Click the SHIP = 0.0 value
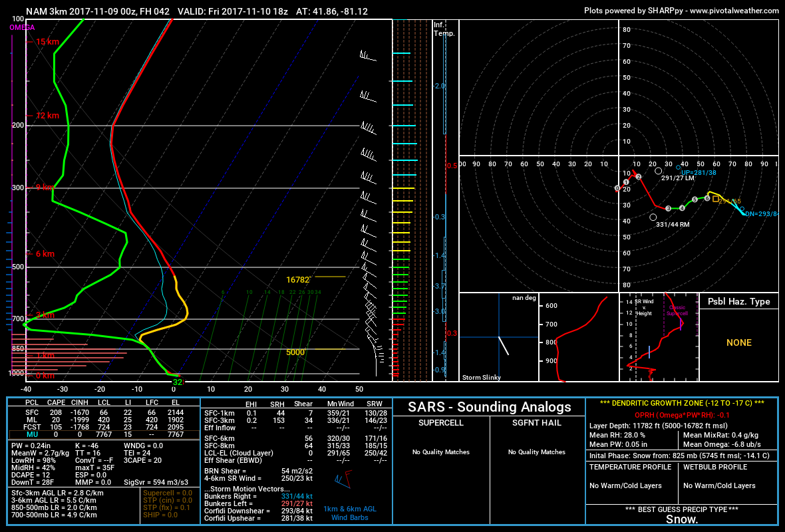Screen dimensions: 785x532 tap(160, 515)
